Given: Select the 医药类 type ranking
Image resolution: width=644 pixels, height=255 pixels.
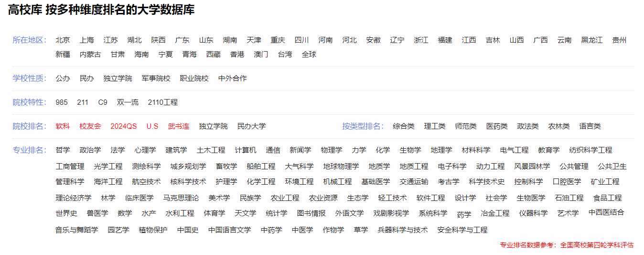Looking at the screenshot, I should (x=496, y=126).
